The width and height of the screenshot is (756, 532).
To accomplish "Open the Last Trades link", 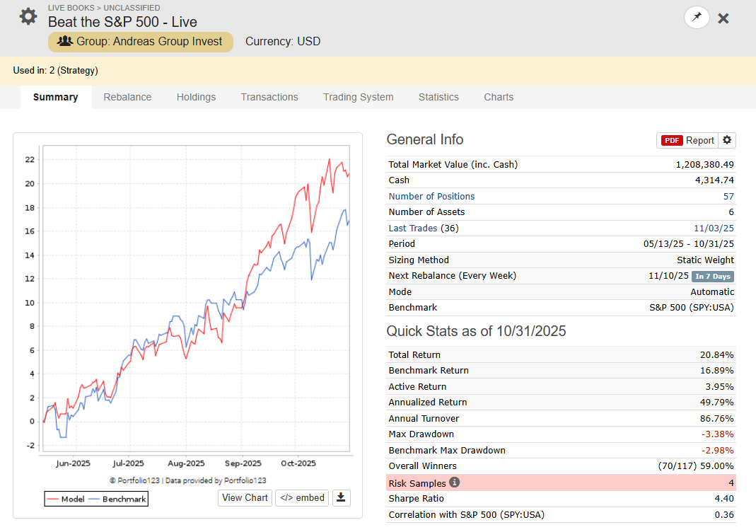I will pyautogui.click(x=413, y=228).
